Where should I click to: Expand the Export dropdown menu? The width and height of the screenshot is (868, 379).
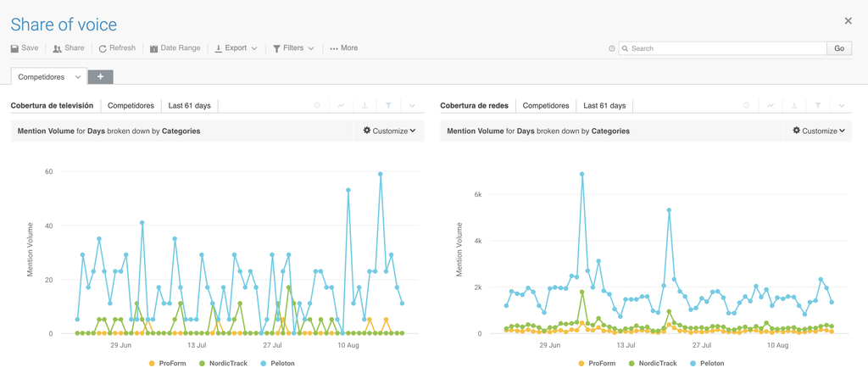pyautogui.click(x=236, y=48)
